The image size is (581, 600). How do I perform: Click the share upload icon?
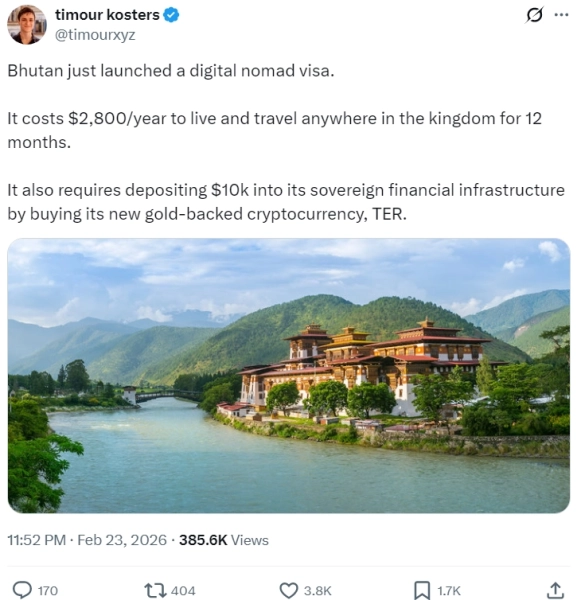pos(556,590)
